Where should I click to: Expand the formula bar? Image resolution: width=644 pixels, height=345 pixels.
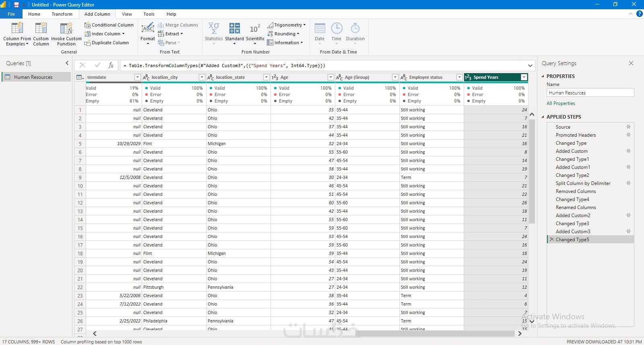[x=530, y=66]
